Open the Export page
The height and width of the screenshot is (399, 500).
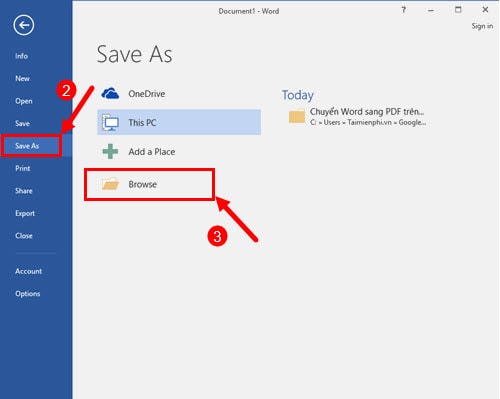25,213
